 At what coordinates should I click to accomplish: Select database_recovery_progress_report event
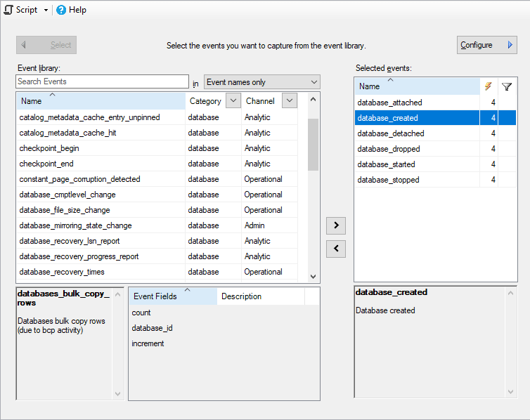pos(101,256)
